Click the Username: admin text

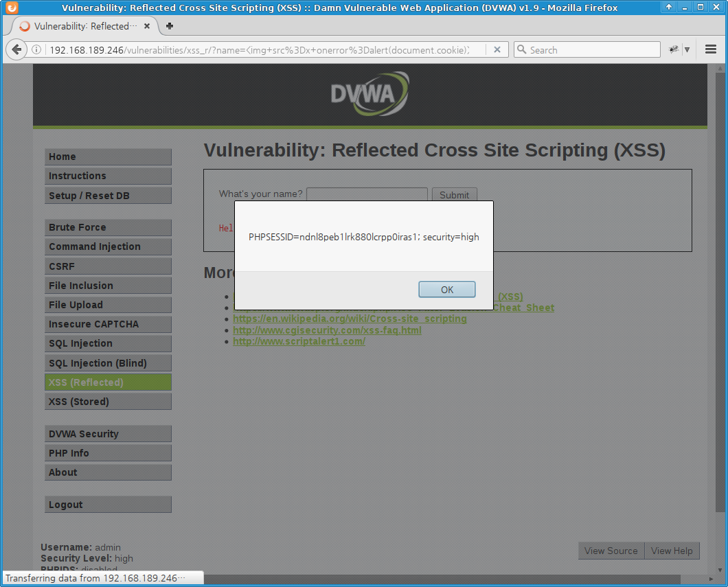click(x=81, y=548)
